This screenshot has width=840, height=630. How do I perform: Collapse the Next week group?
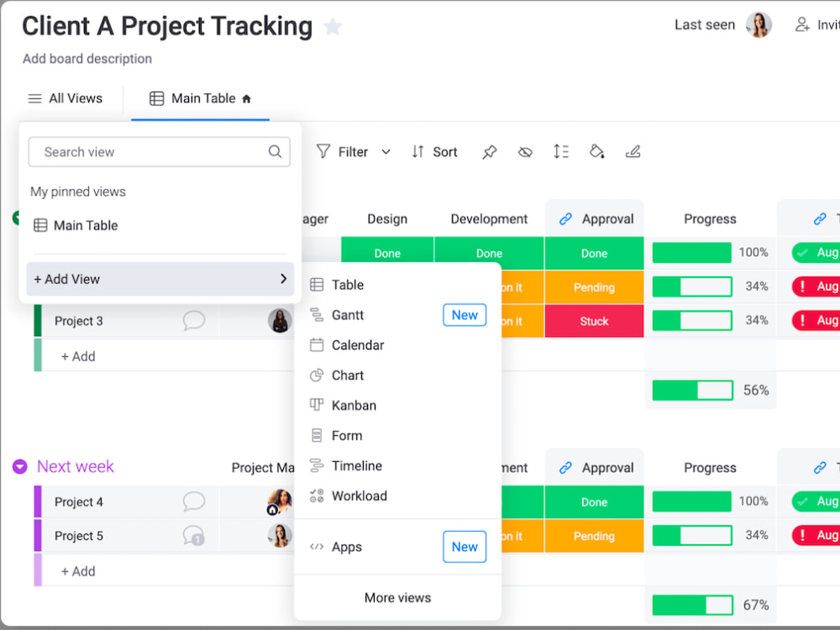click(20, 466)
